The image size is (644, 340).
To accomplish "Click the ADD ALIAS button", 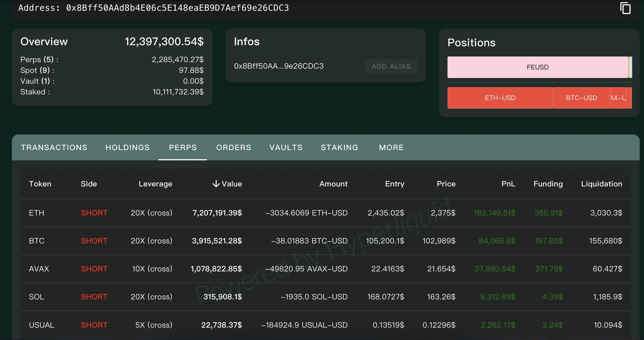I will 391,66.
